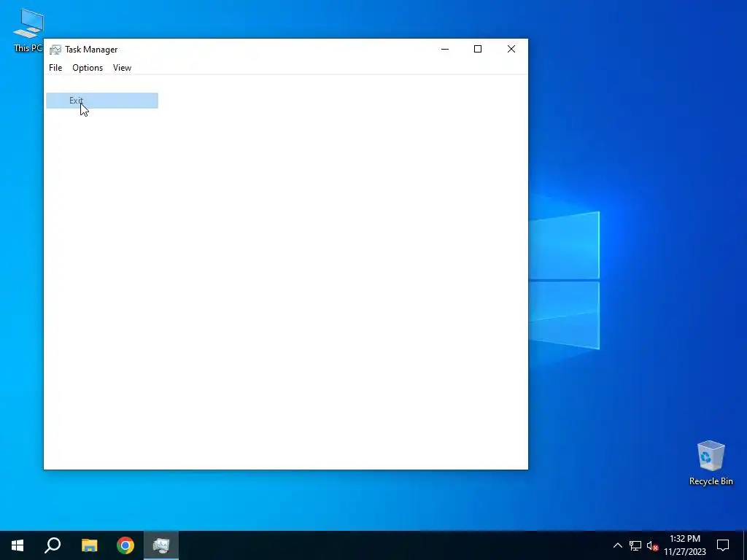Select the Recycle Bin desktop icon

[x=711, y=463]
